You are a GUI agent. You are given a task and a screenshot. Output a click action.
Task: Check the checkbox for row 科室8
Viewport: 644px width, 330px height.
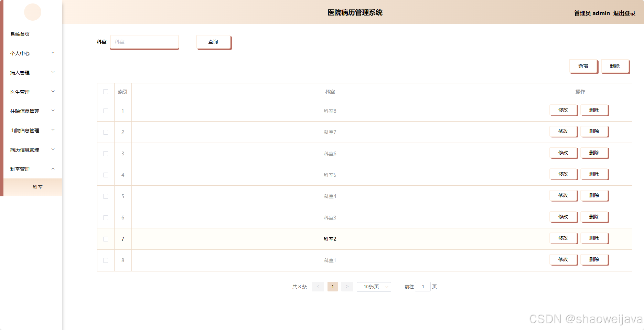point(106,111)
